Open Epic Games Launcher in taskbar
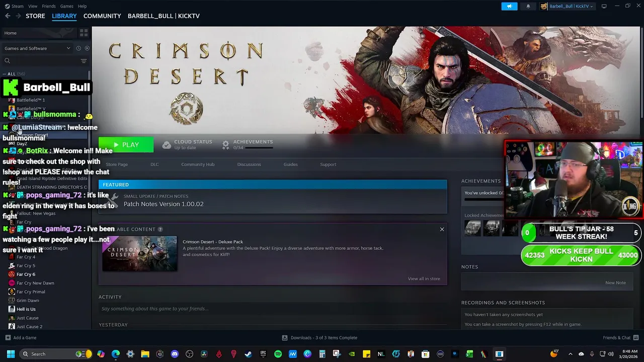Viewport: 644px width, 362px height. pyautogui.click(x=263, y=354)
